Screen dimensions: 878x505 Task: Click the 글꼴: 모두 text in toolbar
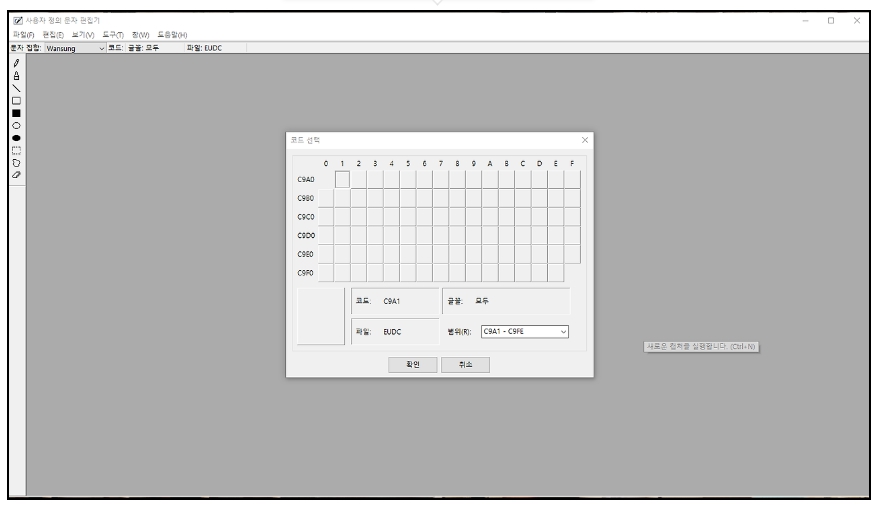tap(144, 48)
